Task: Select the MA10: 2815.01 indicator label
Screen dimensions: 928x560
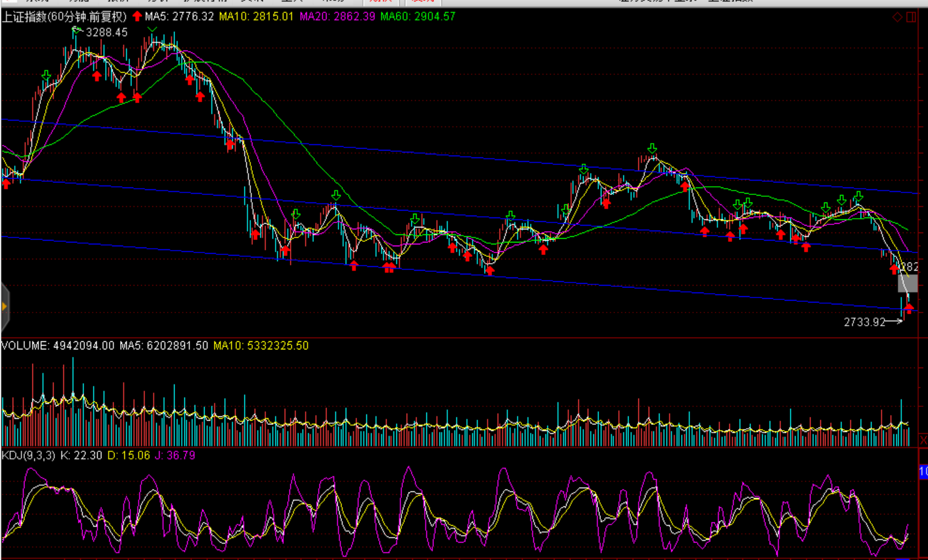Action: click(256, 16)
